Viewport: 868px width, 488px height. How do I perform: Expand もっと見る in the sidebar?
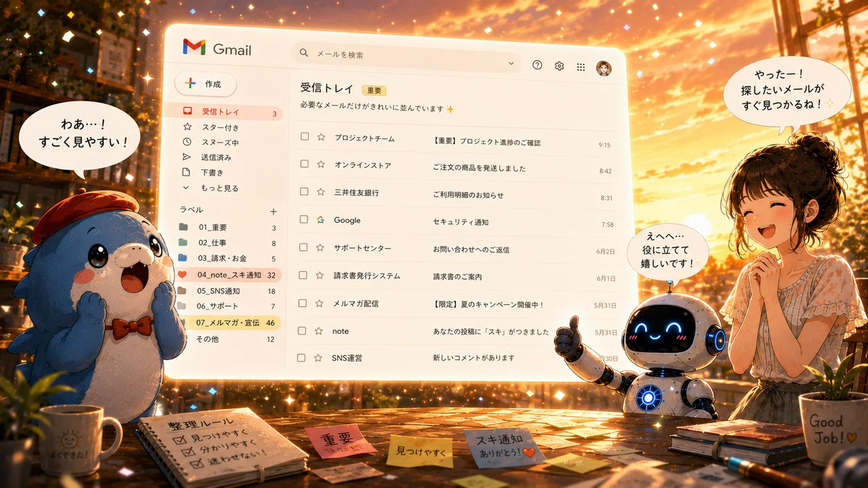(209, 188)
